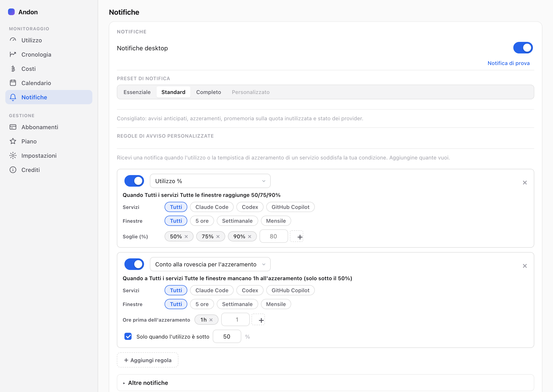Viewport: 553px width, 392px height.
Task: Select Tutti servizi in the countdown rule
Action: pyautogui.click(x=176, y=290)
